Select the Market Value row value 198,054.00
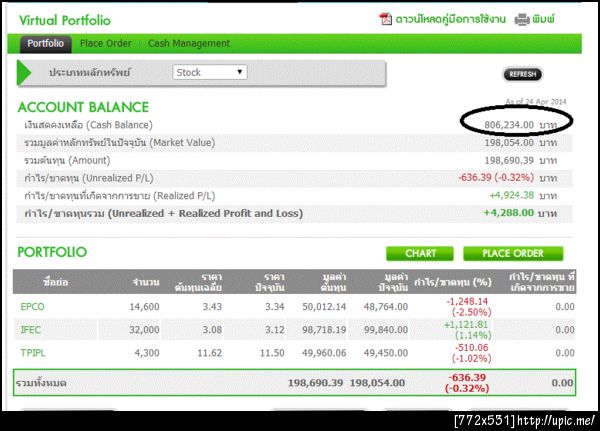This screenshot has height=431, width=600. coord(509,143)
